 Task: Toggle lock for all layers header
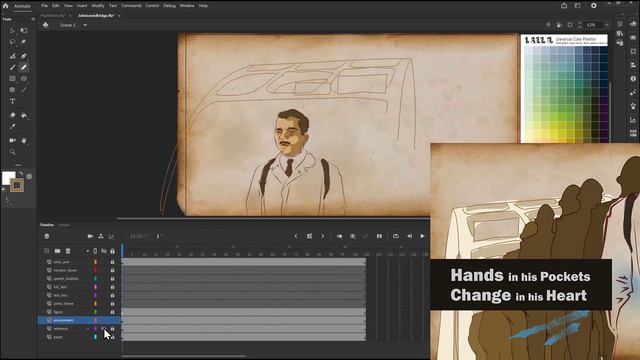(x=113, y=251)
